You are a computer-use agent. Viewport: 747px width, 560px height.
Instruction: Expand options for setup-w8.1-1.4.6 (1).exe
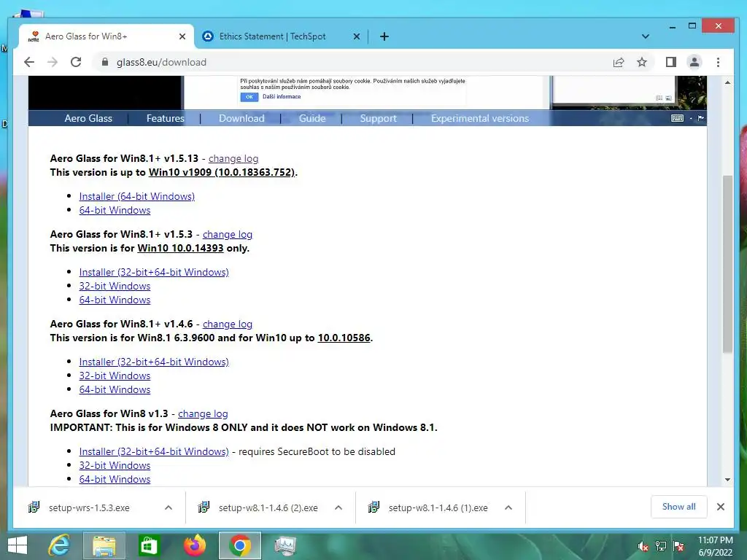pos(508,508)
